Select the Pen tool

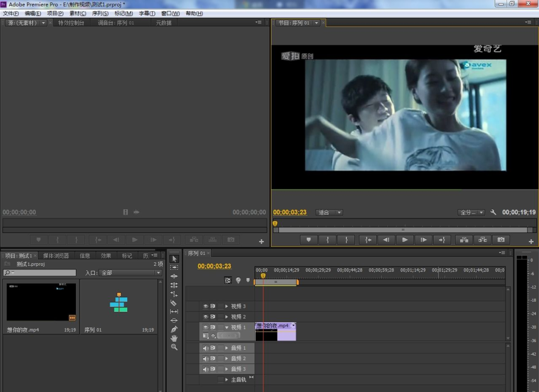(x=174, y=329)
